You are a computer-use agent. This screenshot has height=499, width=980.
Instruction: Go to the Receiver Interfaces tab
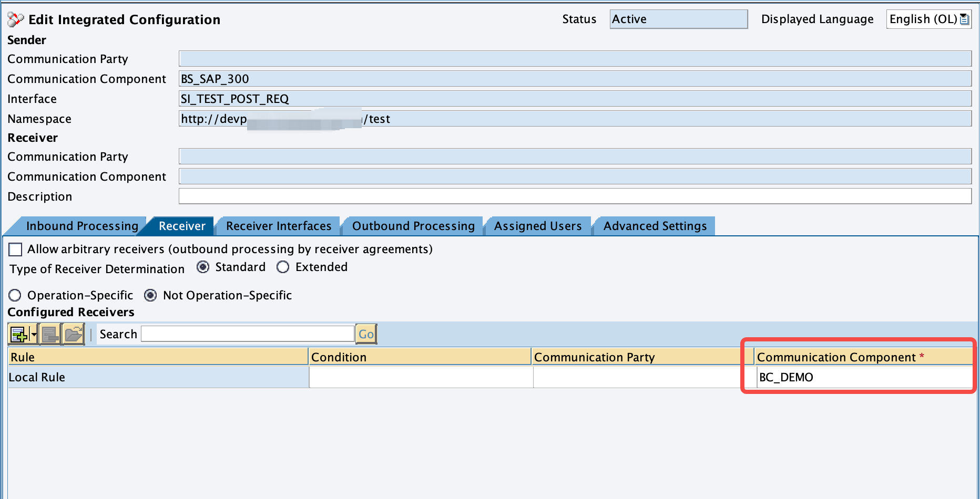pyautogui.click(x=279, y=226)
